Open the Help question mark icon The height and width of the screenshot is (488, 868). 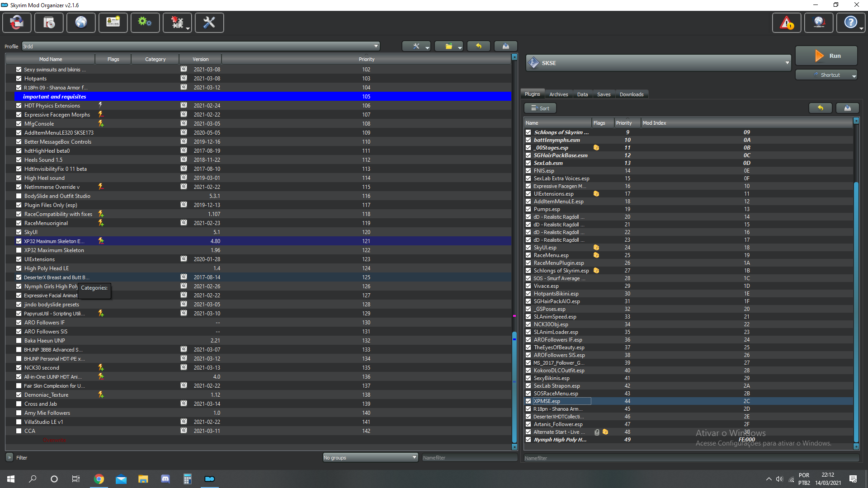point(851,22)
